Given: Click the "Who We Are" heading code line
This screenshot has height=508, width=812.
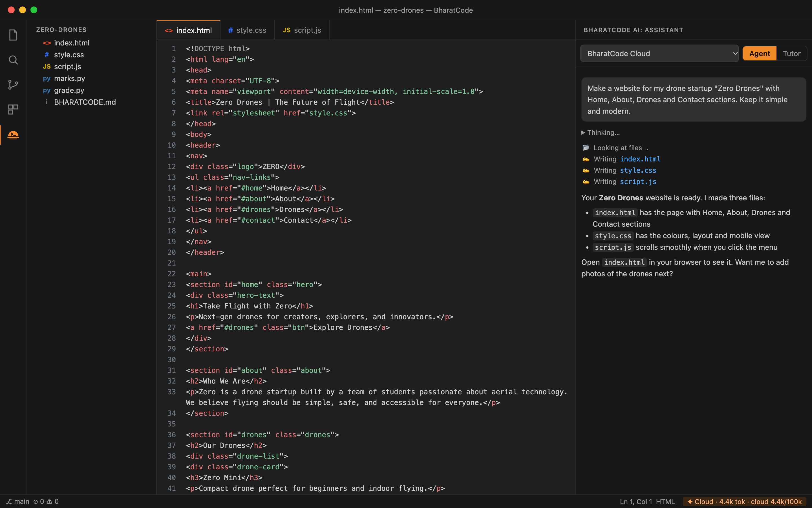Looking at the screenshot, I should [226, 381].
